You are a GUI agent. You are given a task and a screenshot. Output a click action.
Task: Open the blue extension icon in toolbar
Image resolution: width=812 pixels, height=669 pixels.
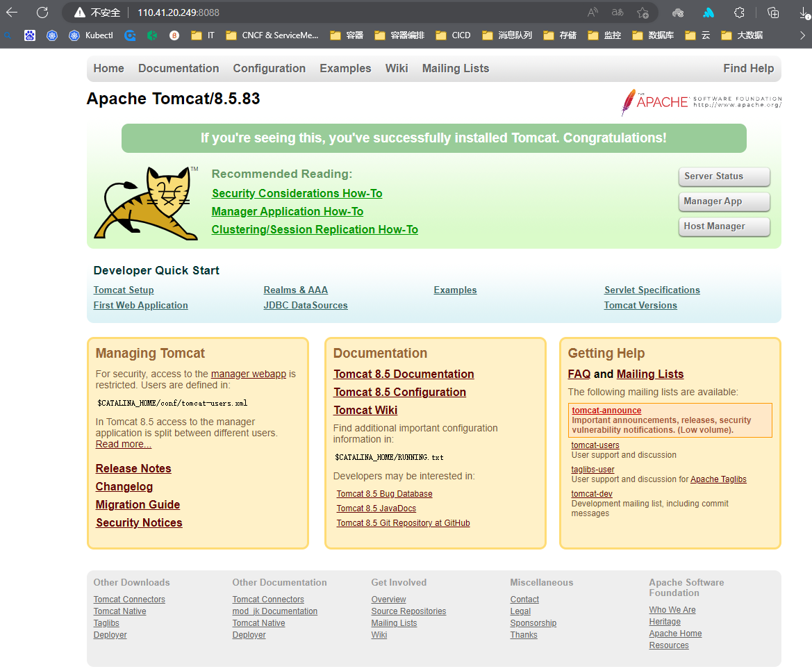(x=709, y=13)
